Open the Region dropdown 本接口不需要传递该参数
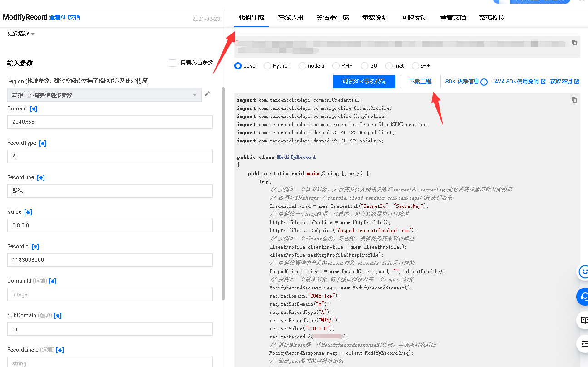The height and width of the screenshot is (367, 588). pyautogui.click(x=104, y=95)
